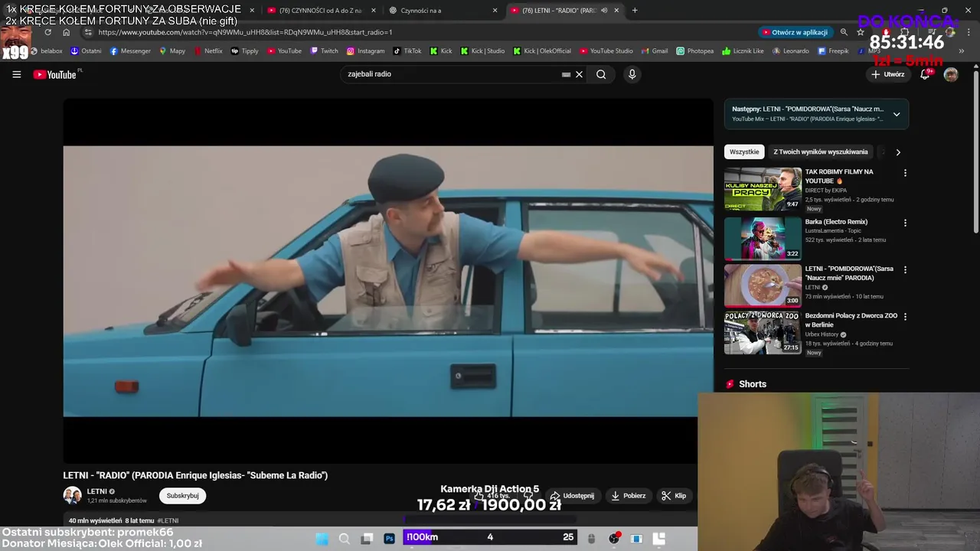Open the browser zoom magnifier icon
This screenshot has width=980, height=551.
[844, 32]
